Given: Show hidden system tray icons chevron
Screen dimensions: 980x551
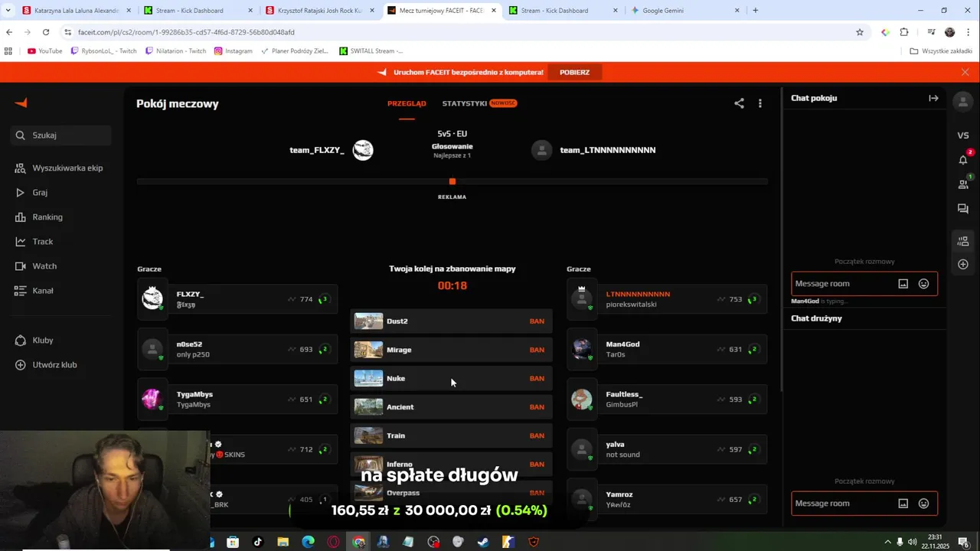Looking at the screenshot, I should pyautogui.click(x=887, y=542).
